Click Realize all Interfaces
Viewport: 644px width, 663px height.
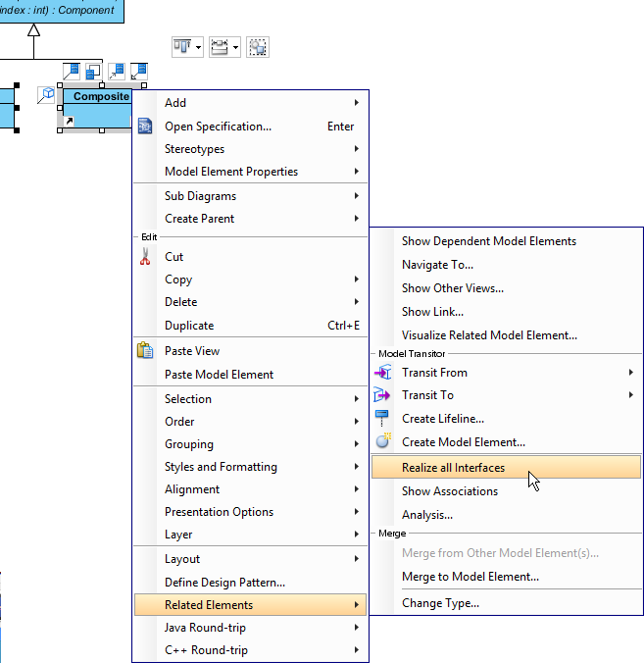click(x=506, y=467)
